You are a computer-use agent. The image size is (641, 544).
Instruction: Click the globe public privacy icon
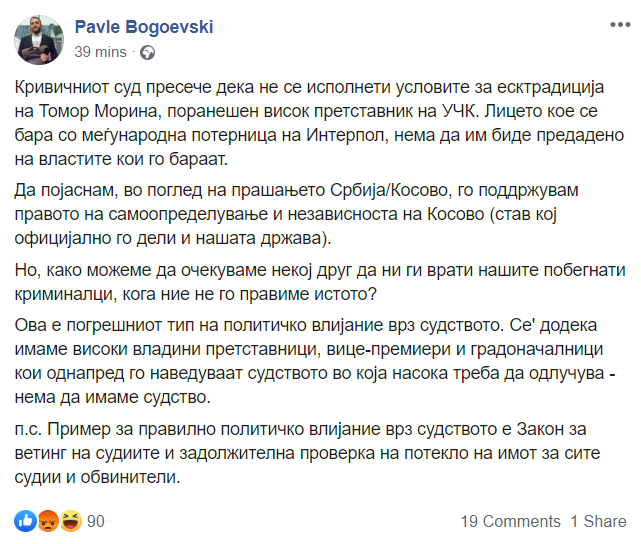pyautogui.click(x=147, y=53)
